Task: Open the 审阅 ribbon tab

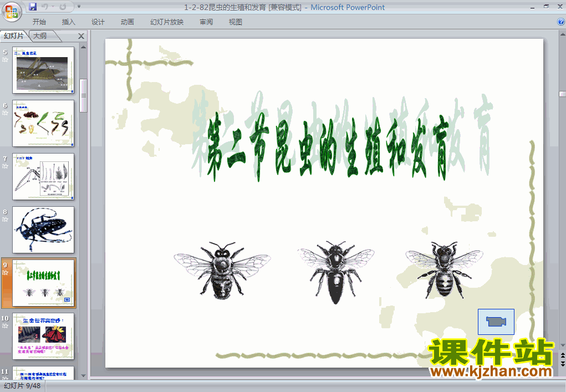Action: 206,22
